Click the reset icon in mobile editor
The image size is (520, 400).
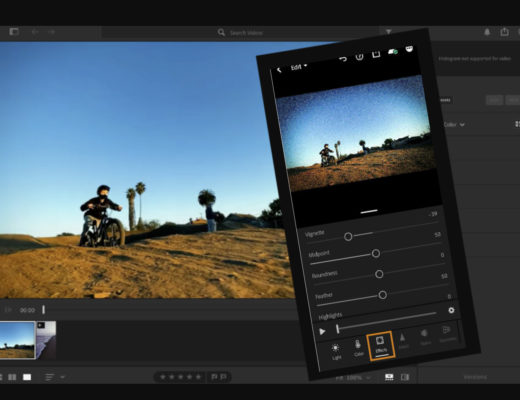[359, 57]
